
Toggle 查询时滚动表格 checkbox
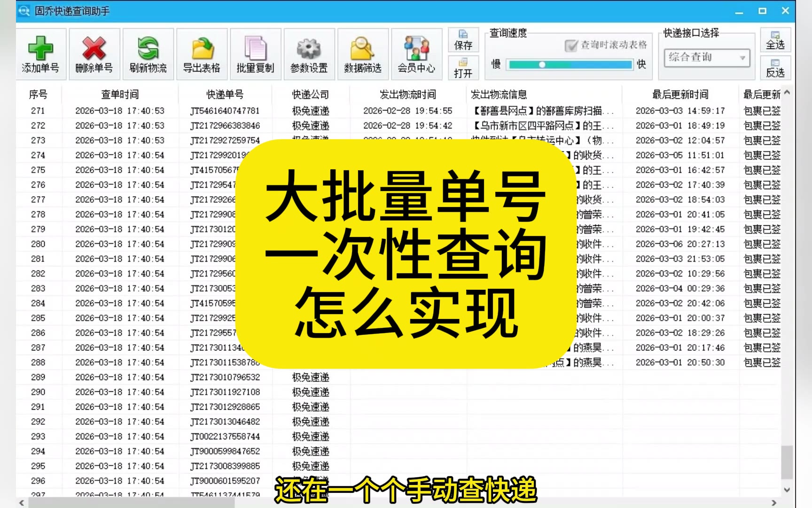pos(571,45)
